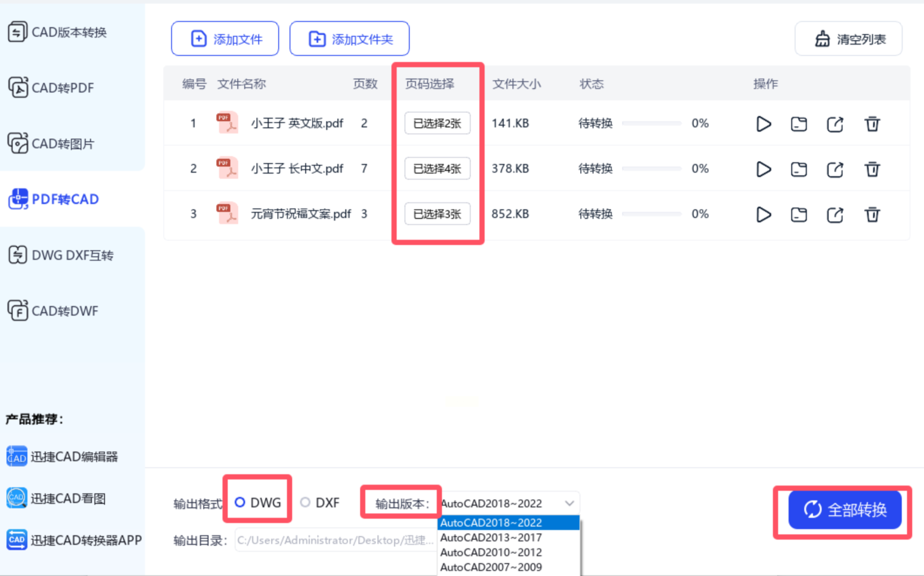924x576 pixels.
Task: Open 迅捷CAD看图 product icon
Action: pos(17,498)
